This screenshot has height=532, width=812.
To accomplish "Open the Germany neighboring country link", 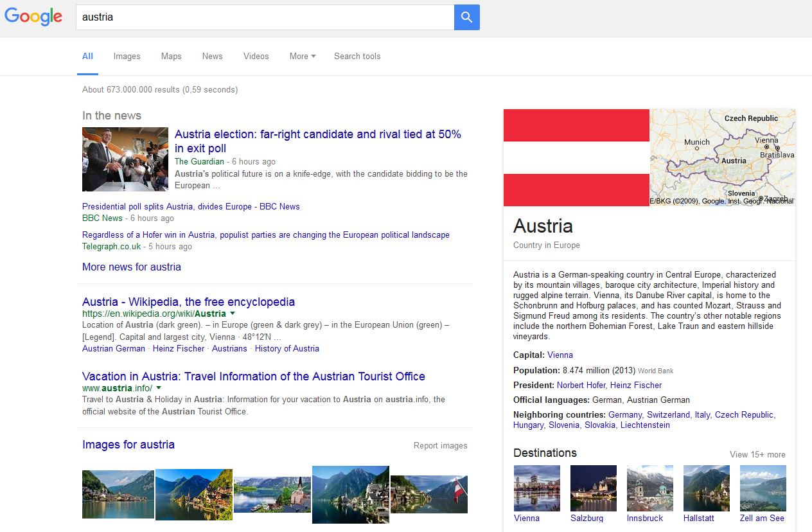I will 625,414.
